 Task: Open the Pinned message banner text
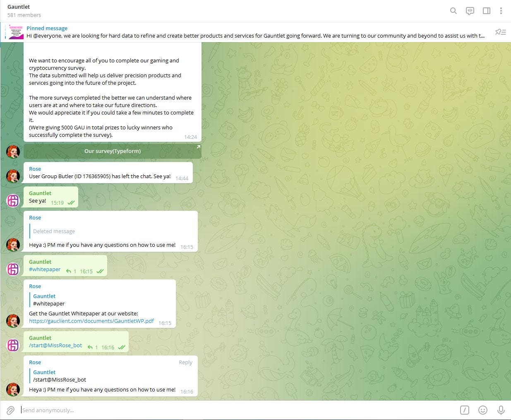tap(255, 32)
